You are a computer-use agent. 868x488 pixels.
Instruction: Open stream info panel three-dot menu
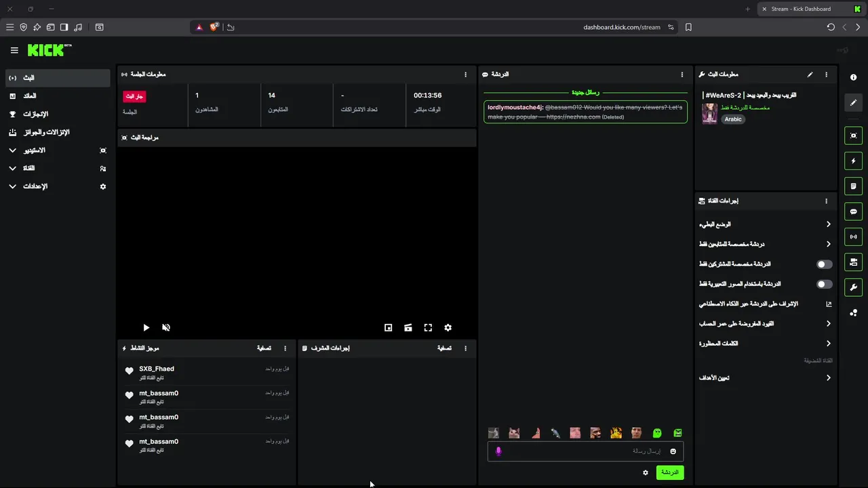[x=826, y=75]
